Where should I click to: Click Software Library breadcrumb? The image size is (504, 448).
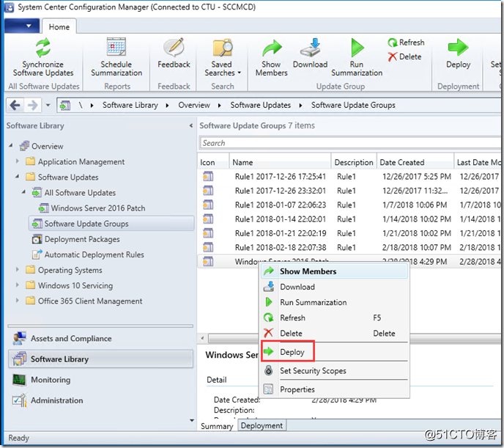pyautogui.click(x=130, y=105)
